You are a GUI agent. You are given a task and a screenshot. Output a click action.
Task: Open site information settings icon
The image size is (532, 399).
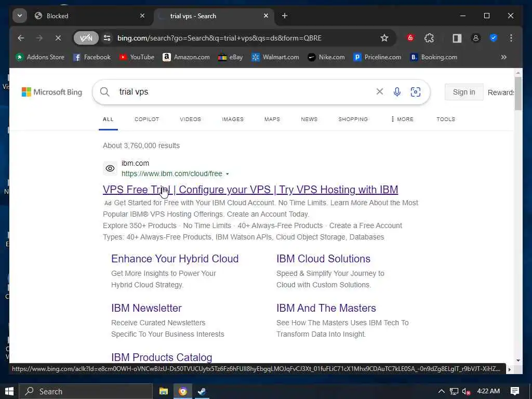(107, 38)
